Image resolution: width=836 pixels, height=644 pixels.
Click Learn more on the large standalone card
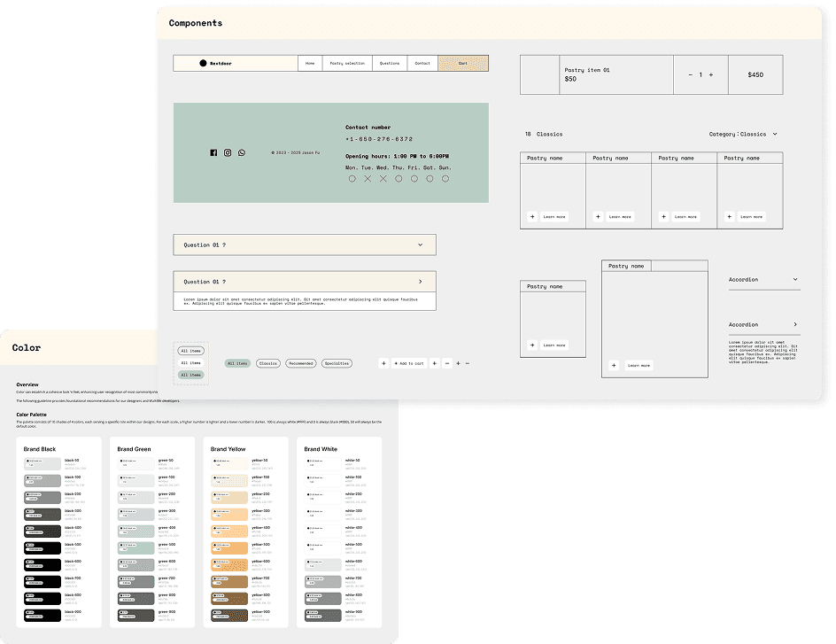639,365
